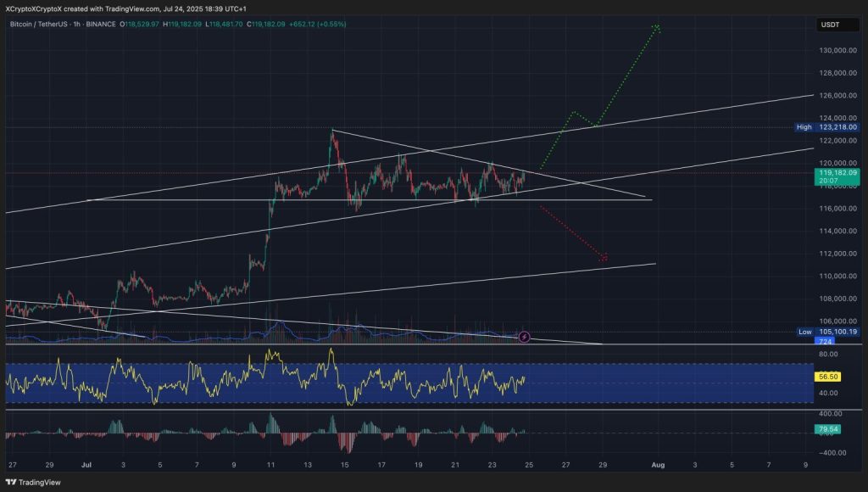Open the USDT currency selector
This screenshot has width=868, height=492.
click(837, 25)
